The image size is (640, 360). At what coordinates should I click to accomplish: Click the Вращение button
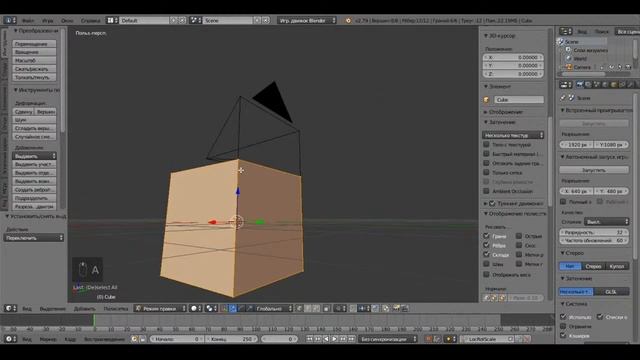34,52
